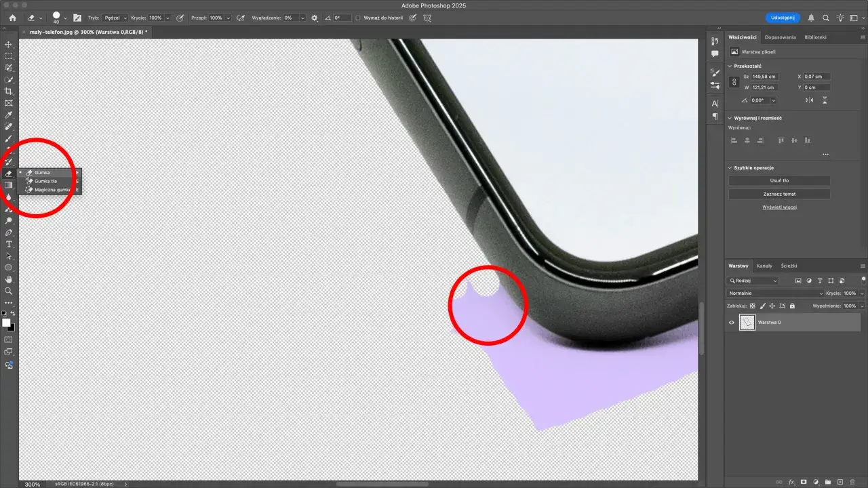Image resolution: width=868 pixels, height=488 pixels.
Task: Hide Warstwa 0 with the eye icon
Action: 731,323
